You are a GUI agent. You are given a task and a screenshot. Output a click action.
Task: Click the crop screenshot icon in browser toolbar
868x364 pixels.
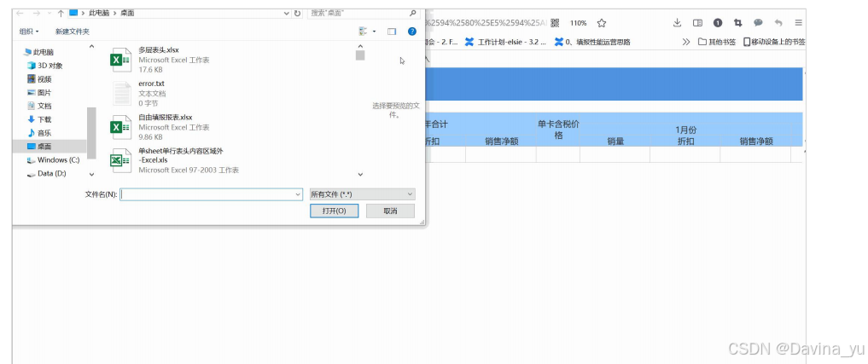738,23
